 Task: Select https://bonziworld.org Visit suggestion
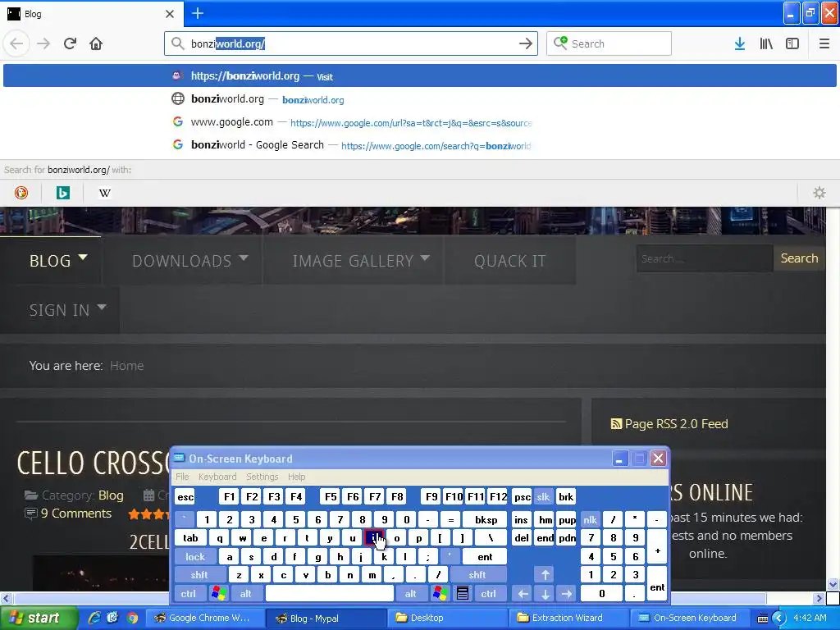(420, 76)
